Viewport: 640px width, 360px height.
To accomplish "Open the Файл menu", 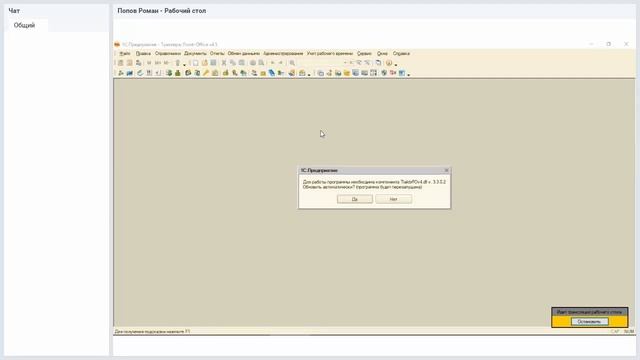I will tap(125, 53).
